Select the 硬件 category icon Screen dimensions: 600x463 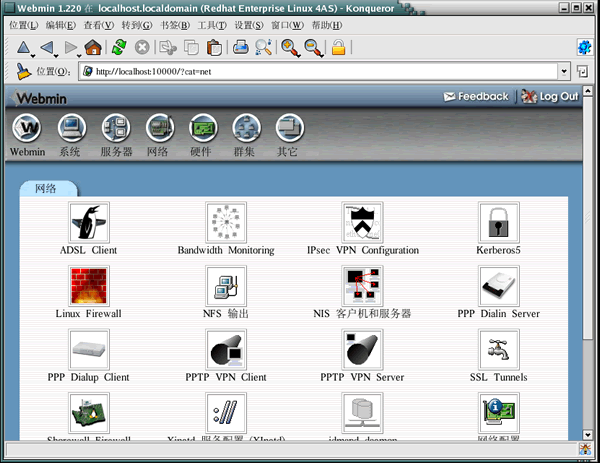click(203, 128)
